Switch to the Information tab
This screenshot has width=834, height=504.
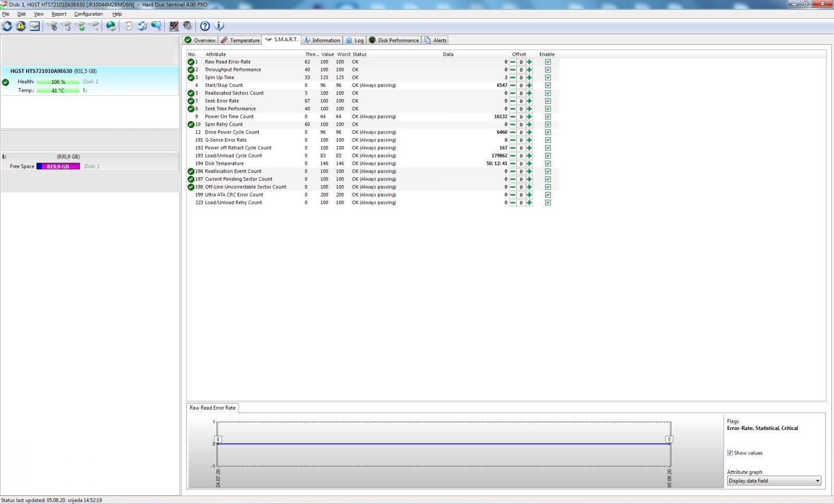click(322, 40)
